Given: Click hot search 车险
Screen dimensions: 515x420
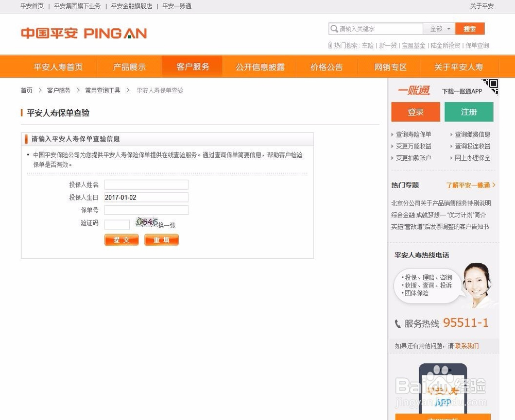Looking at the screenshot, I should (368, 45).
